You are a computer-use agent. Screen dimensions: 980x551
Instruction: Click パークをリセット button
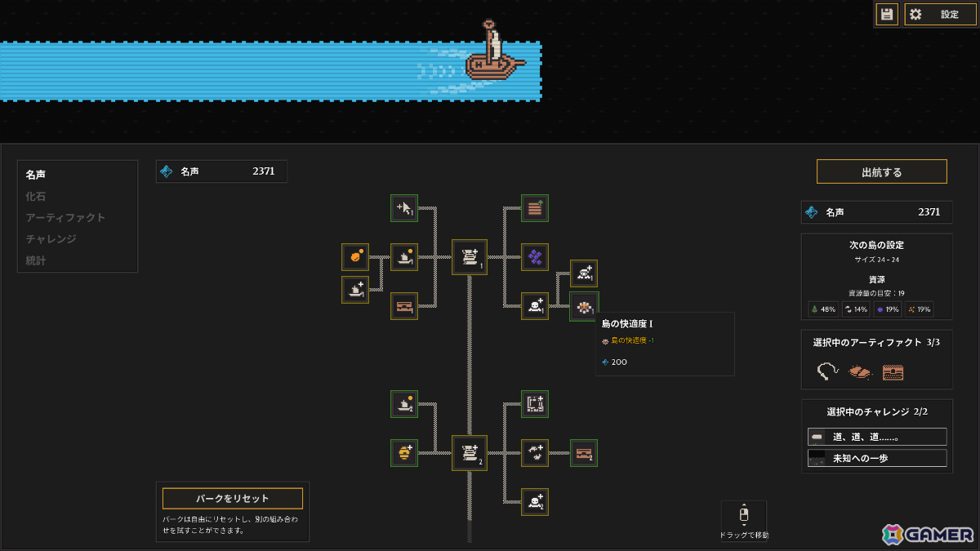click(233, 498)
